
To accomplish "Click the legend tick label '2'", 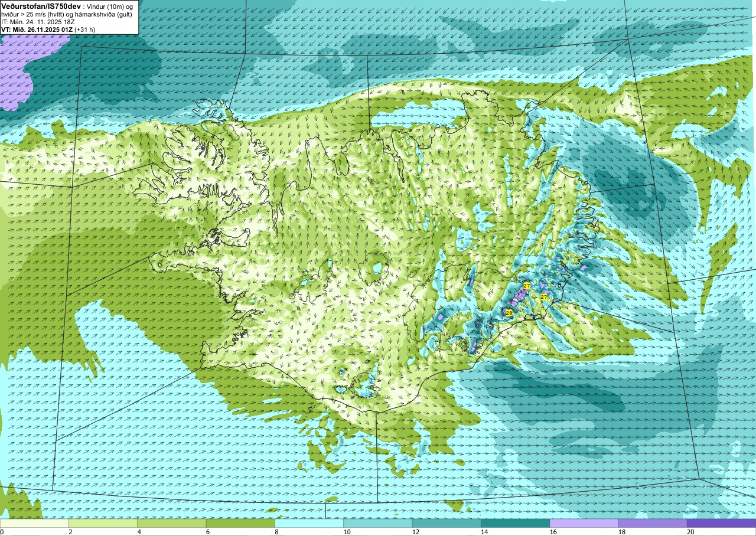I will tap(70, 532).
